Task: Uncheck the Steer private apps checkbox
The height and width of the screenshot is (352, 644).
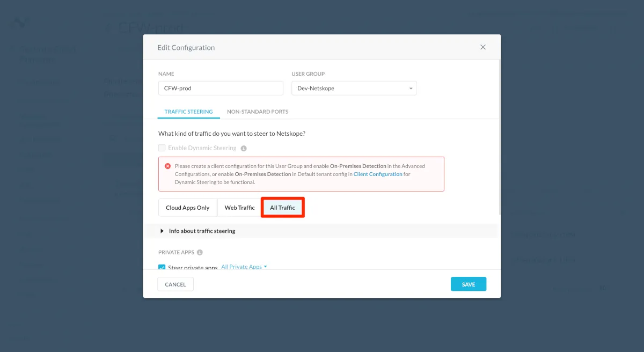Action: [x=162, y=267]
